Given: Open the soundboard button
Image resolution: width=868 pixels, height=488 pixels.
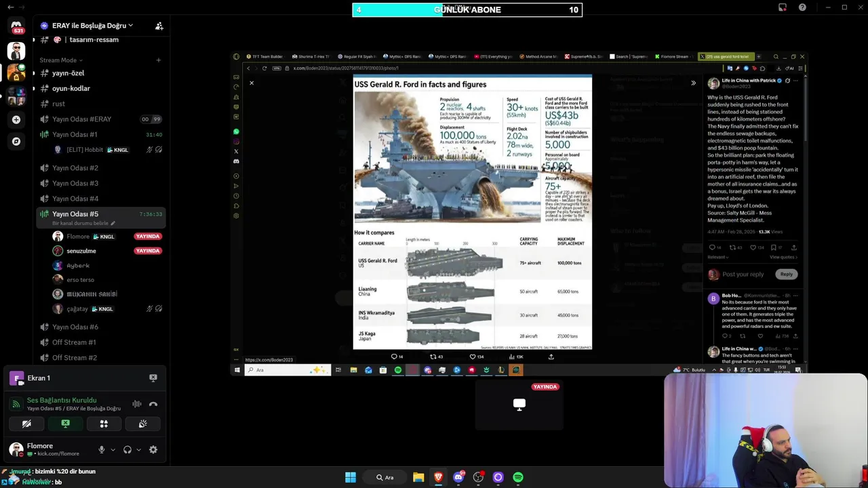Looking at the screenshot, I should tap(142, 424).
